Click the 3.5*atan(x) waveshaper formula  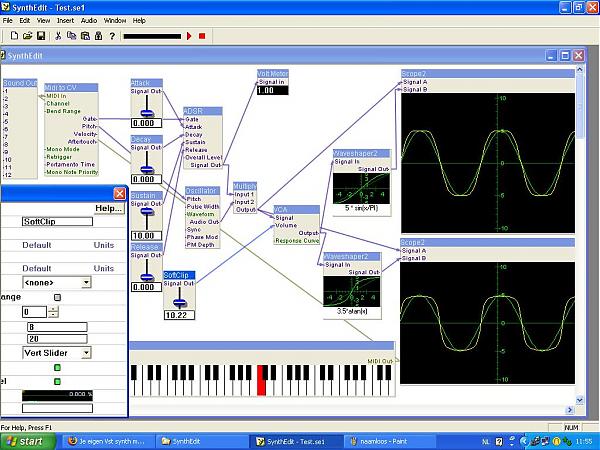[352, 311]
